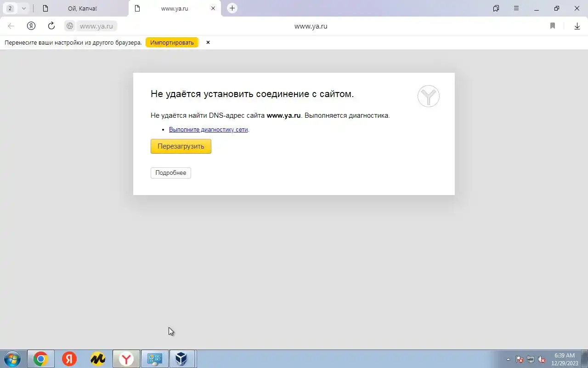Click the Импортировать button
Viewport: 588px width, 368px height.
coord(172,42)
